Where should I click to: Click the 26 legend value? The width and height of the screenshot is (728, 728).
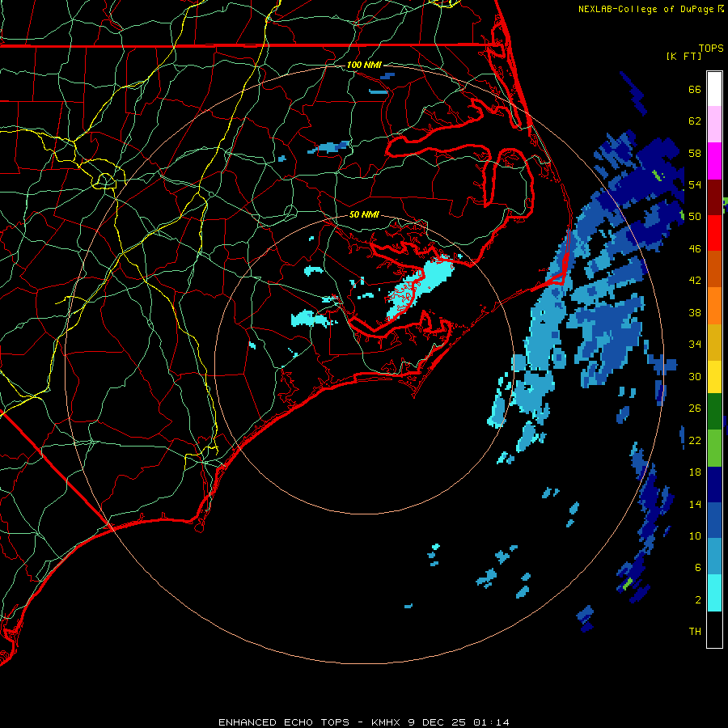[695, 408]
